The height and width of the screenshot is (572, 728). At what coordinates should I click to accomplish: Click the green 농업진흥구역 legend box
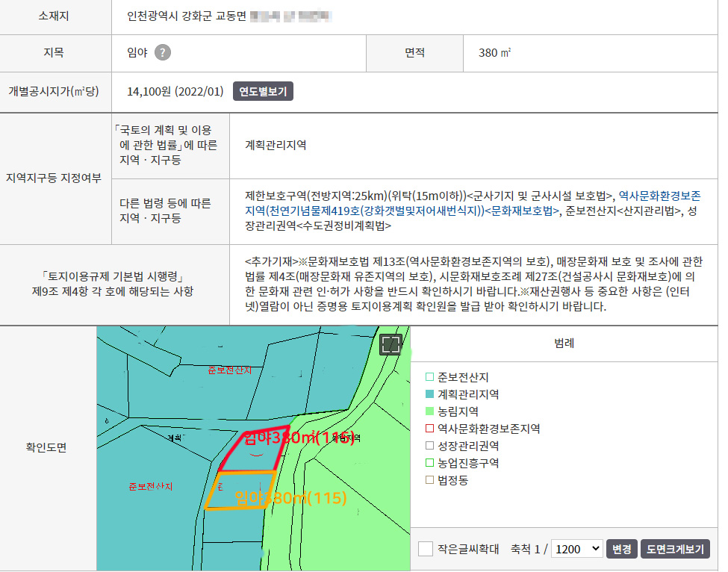pos(429,463)
